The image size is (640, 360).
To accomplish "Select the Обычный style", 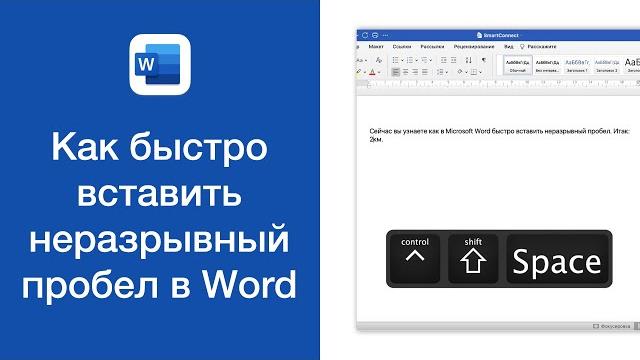I will click(518, 65).
